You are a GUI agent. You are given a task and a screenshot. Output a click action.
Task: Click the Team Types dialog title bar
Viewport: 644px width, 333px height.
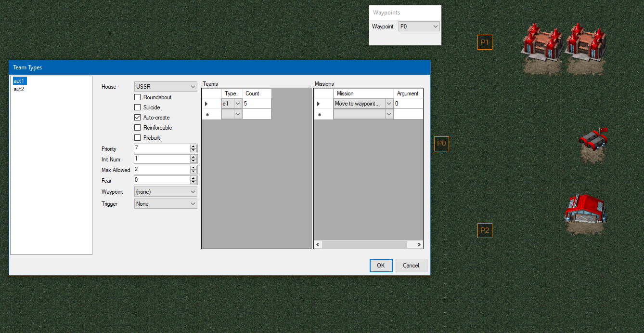pyautogui.click(x=219, y=67)
